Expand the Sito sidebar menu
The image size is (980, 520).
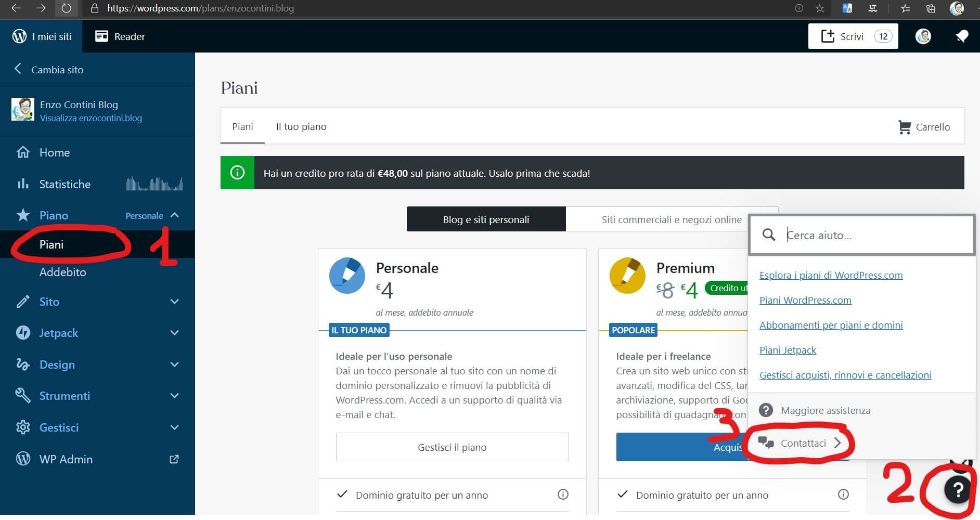(174, 302)
